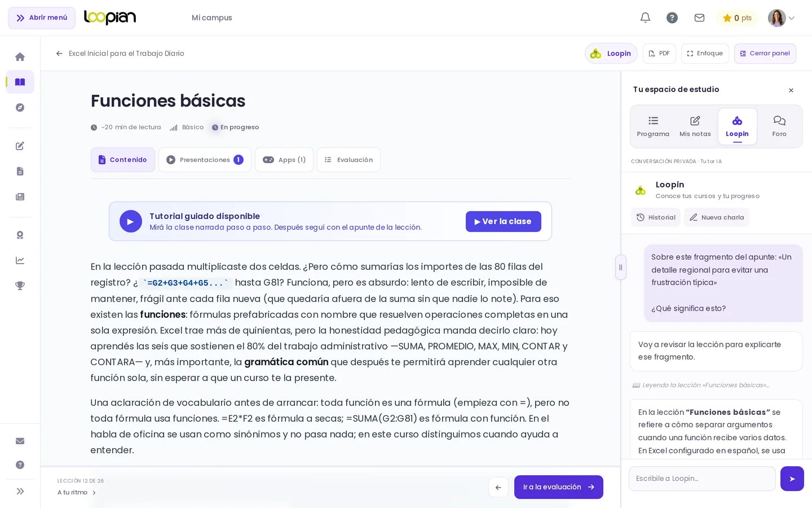This screenshot has height=508, width=812.
Task: Click the Básico level indicator
Action: [187, 128]
